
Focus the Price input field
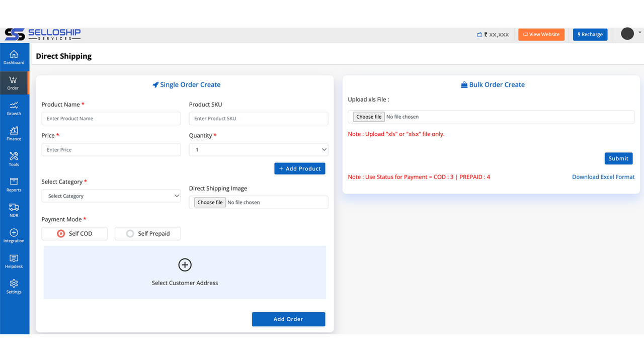coord(111,150)
